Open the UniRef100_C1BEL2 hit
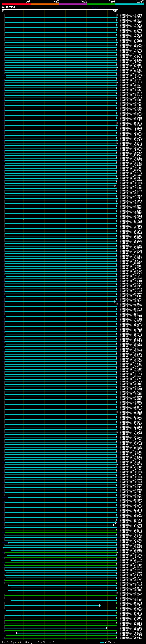Image resolution: width=146 pixels, height=644 pixels. pyautogui.click(x=131, y=256)
